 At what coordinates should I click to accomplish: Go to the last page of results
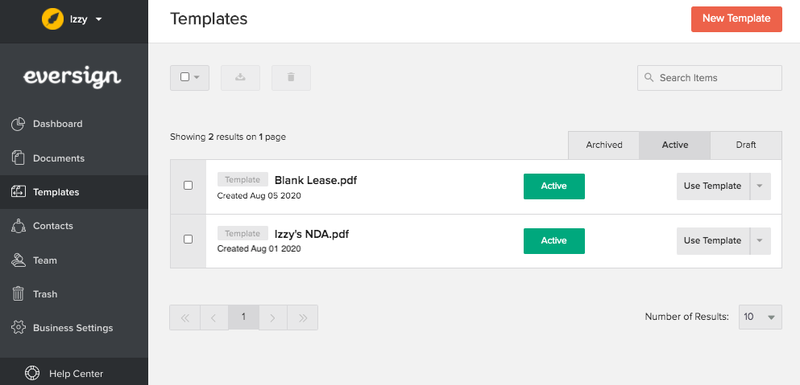coord(303,318)
